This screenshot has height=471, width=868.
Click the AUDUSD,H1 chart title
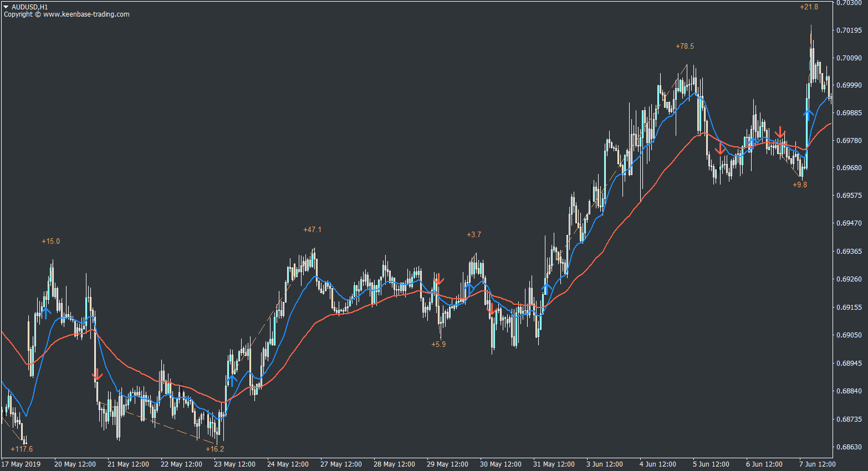[29, 7]
